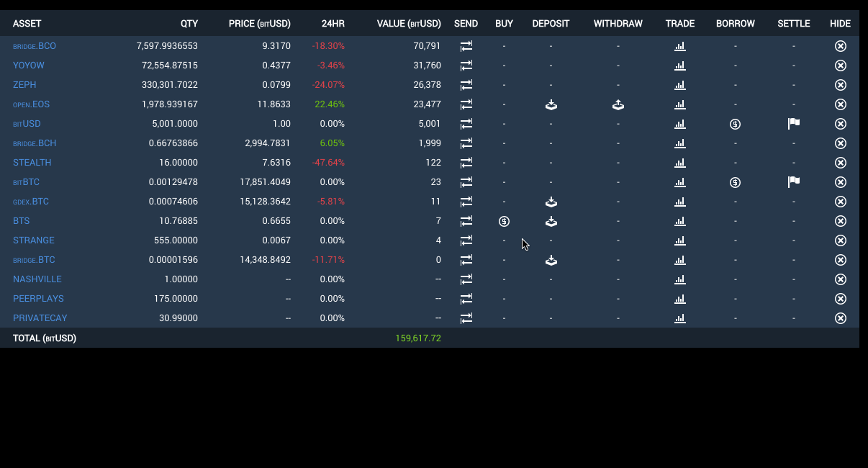The width and height of the screenshot is (868, 468).
Task: Deposit BRIDGE.BTC via the deposit icon
Action: click(551, 260)
